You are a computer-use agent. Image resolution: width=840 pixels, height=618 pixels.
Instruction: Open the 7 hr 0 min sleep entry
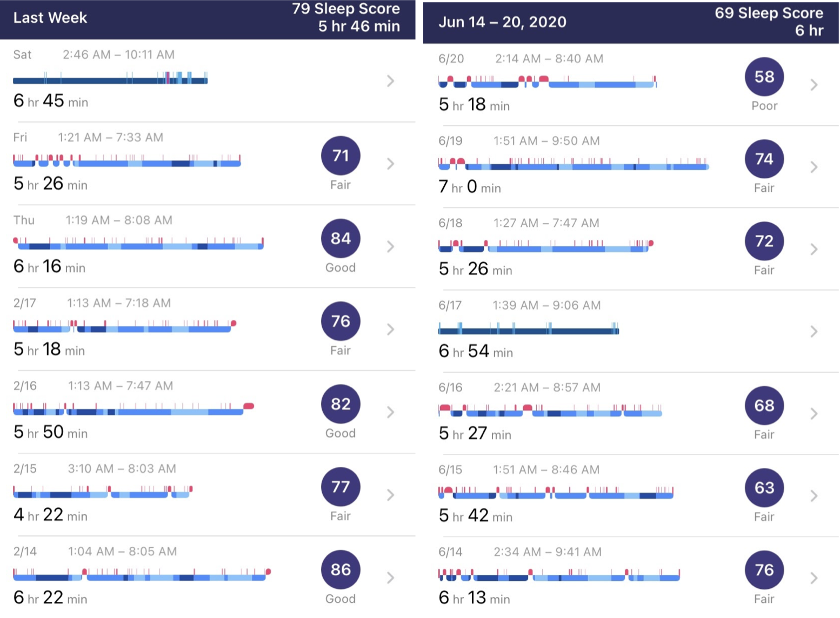(631, 167)
